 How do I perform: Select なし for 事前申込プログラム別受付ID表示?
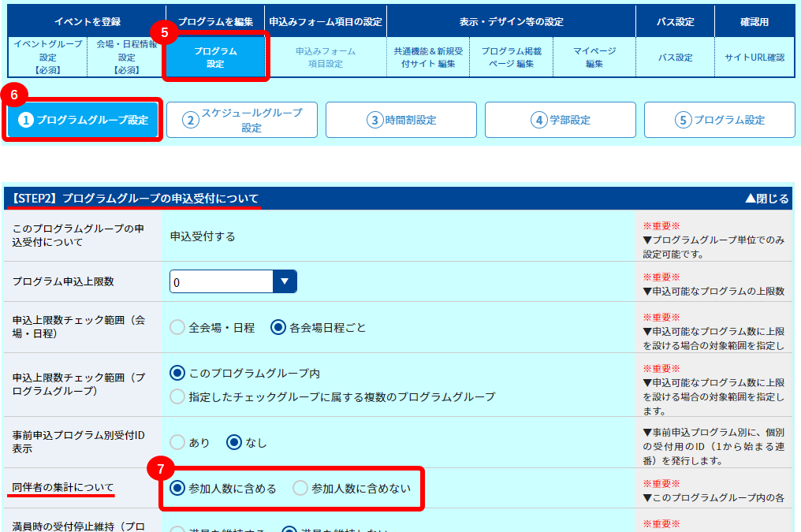234,442
